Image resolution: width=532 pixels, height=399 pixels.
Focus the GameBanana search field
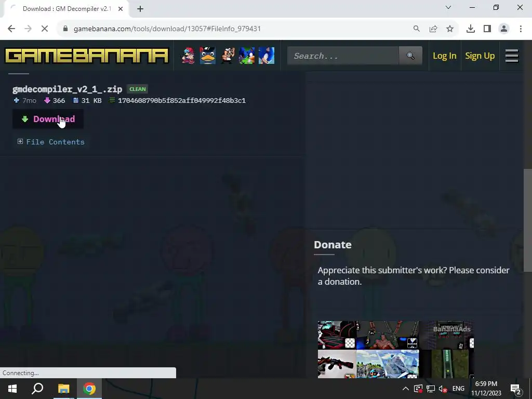pyautogui.click(x=343, y=56)
